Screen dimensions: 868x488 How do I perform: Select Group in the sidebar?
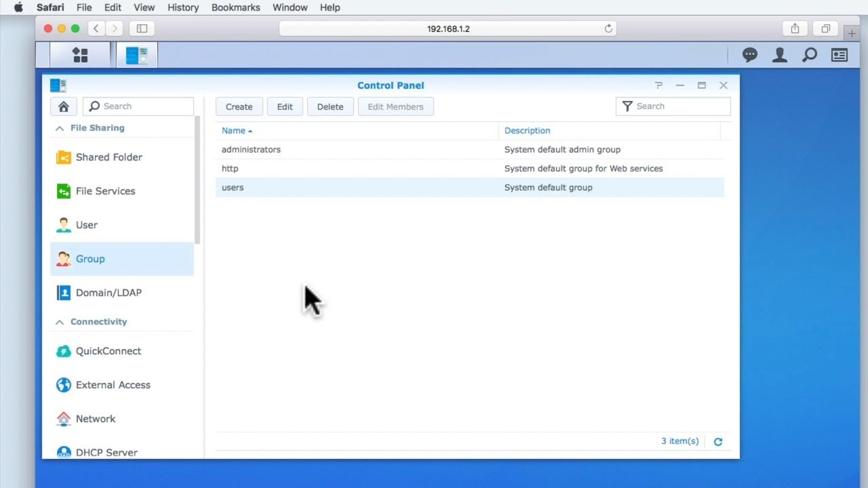[x=122, y=259]
